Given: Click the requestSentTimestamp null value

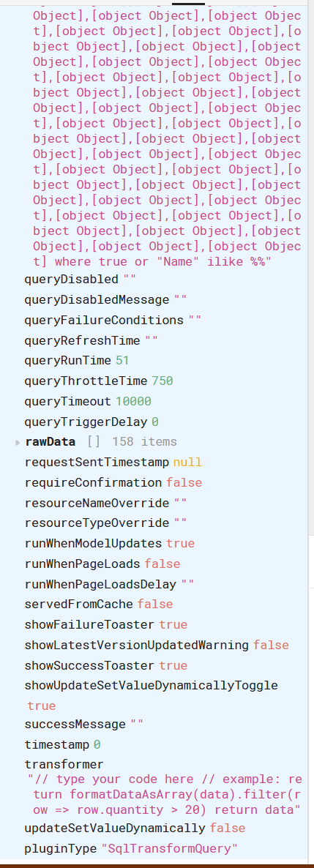Looking at the screenshot, I should tap(187, 463).
